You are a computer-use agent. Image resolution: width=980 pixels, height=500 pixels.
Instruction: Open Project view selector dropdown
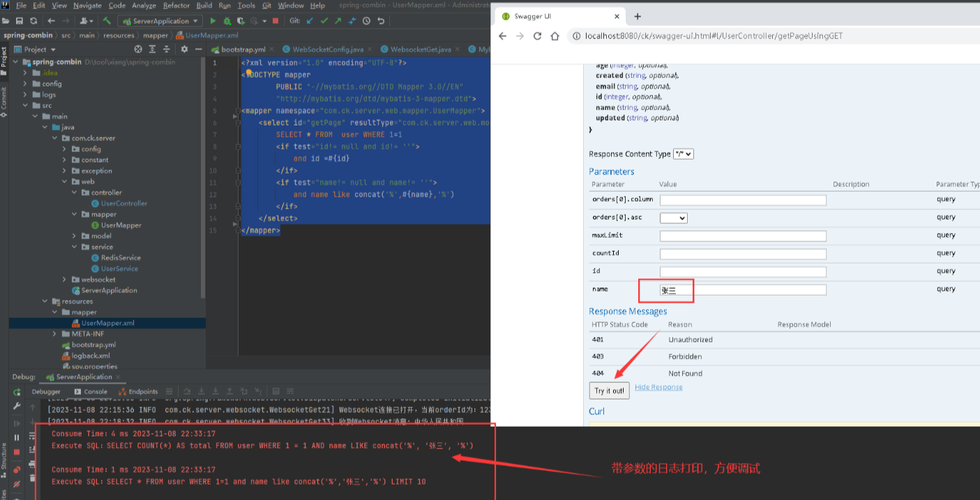point(38,50)
